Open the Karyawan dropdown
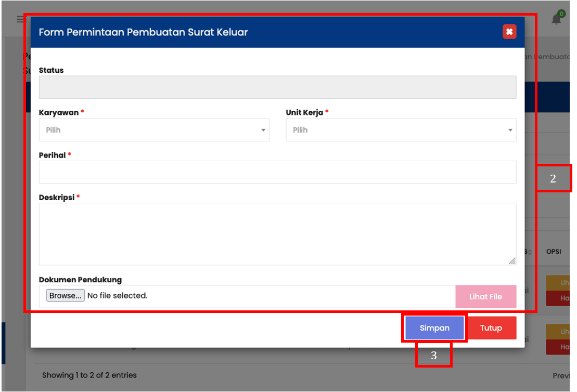The width and height of the screenshot is (577, 392). pos(154,130)
